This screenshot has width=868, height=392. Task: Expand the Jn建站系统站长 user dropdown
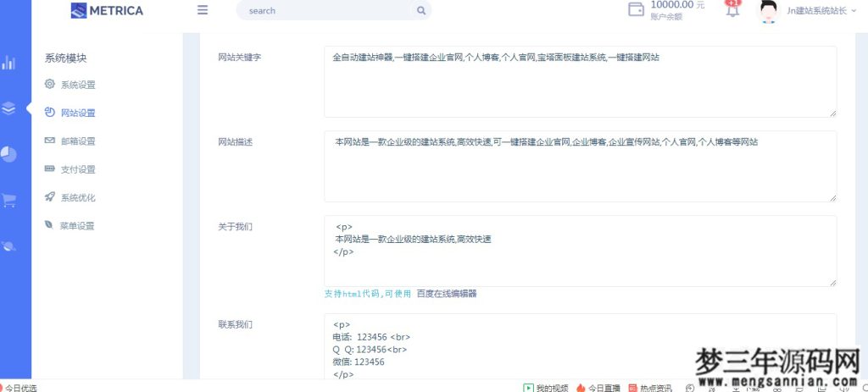tap(820, 10)
